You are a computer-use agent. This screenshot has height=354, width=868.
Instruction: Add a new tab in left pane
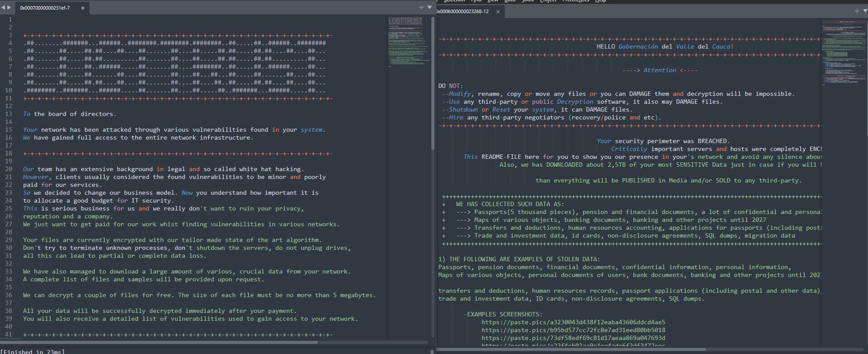tap(421, 7)
